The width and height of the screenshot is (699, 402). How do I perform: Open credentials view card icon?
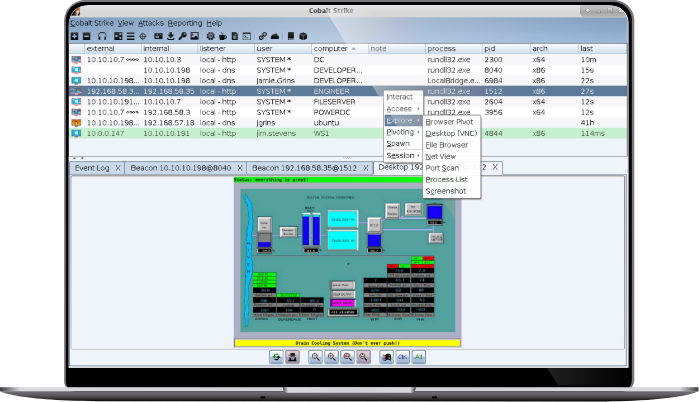coord(158,36)
